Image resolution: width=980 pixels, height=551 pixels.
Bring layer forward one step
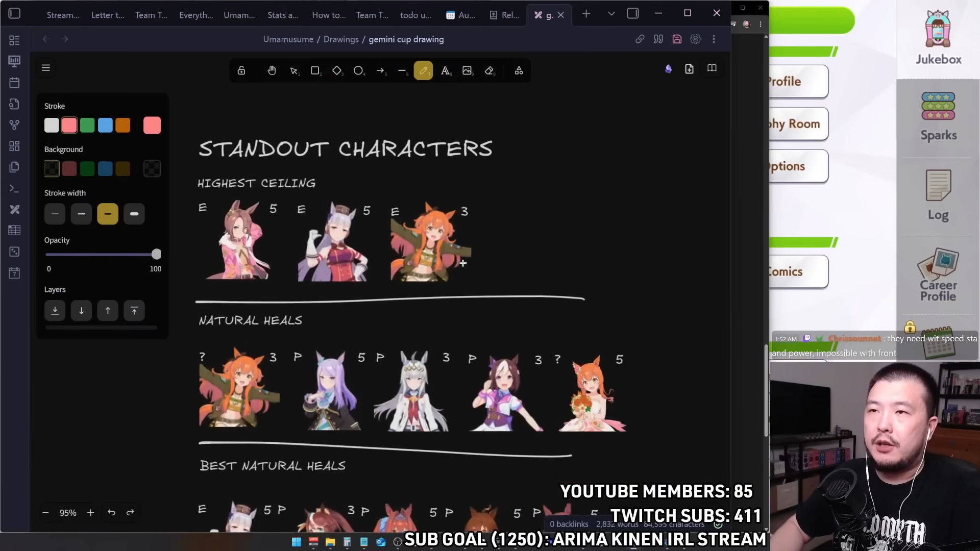(108, 311)
